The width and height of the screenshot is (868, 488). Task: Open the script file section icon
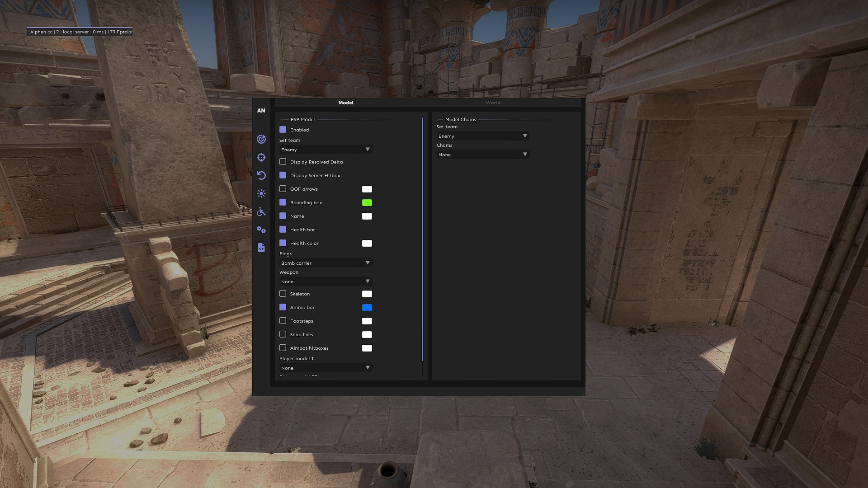(x=261, y=248)
